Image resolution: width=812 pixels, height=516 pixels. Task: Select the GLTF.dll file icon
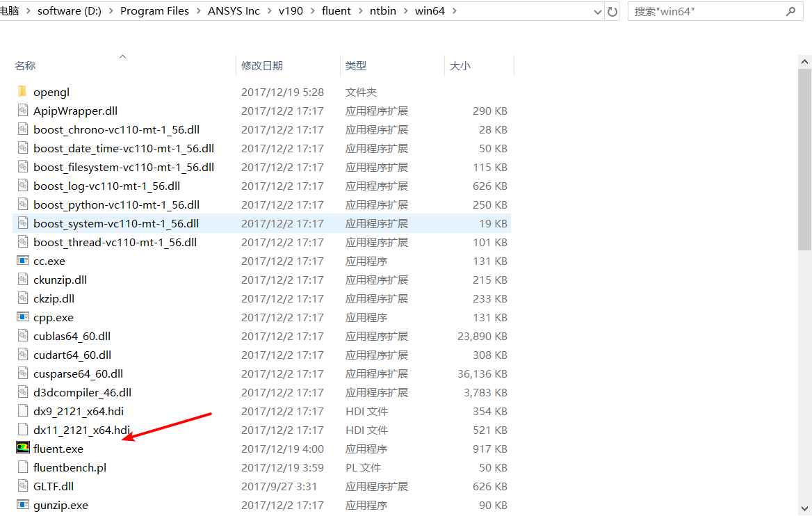click(22, 485)
